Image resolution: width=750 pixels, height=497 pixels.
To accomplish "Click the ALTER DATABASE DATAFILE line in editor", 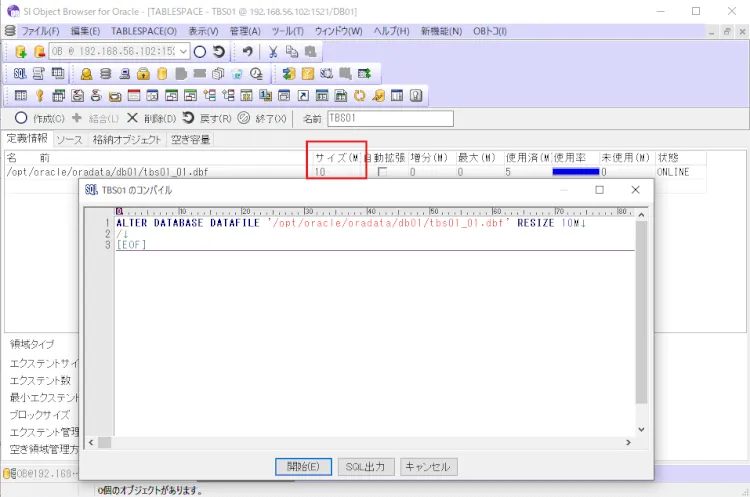I will [x=351, y=223].
